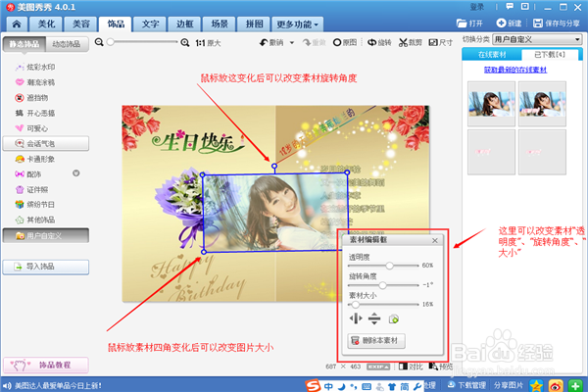This screenshot has width=588, height=392.
Task: Open the 切换分类 category combo box
Action: coord(537,39)
